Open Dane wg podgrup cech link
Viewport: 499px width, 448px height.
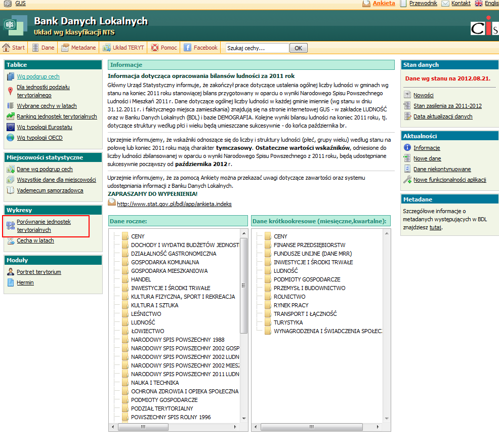[x=45, y=169]
